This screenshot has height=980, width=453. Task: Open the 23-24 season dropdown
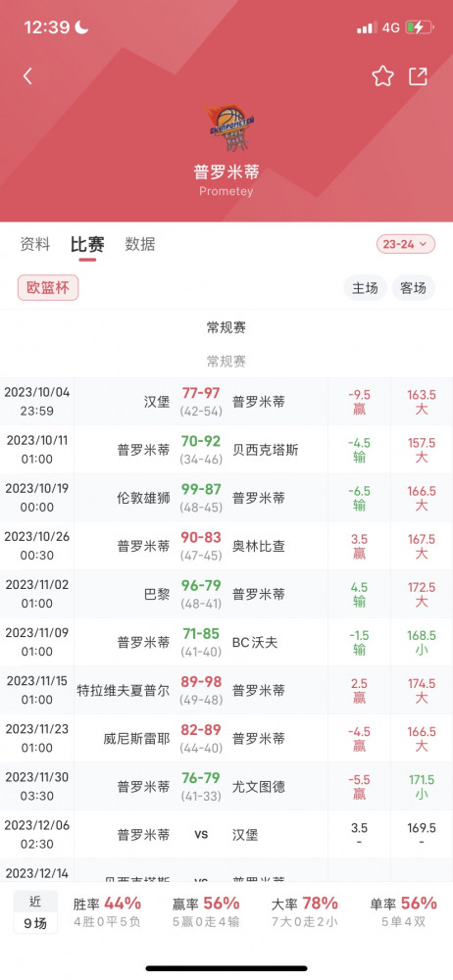click(x=406, y=244)
